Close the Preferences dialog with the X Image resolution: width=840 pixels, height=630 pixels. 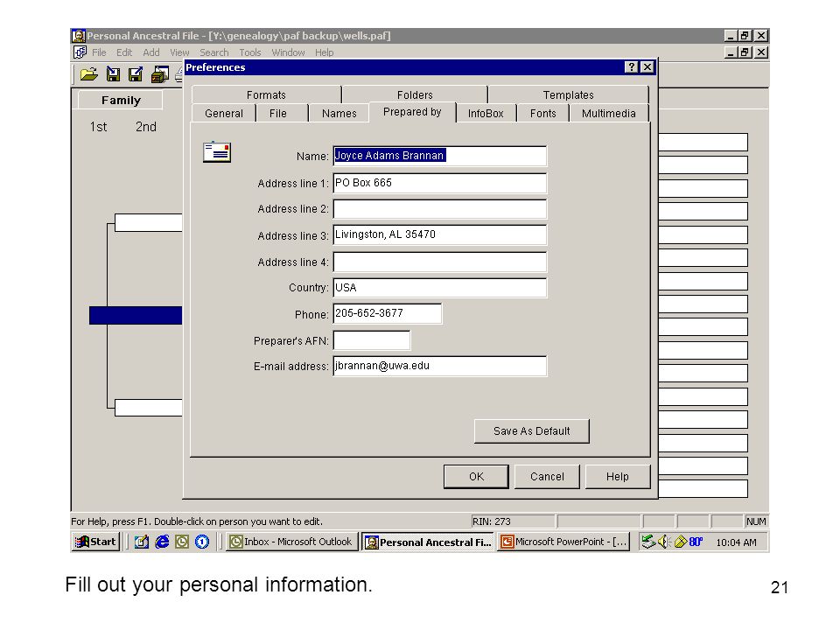click(x=647, y=67)
